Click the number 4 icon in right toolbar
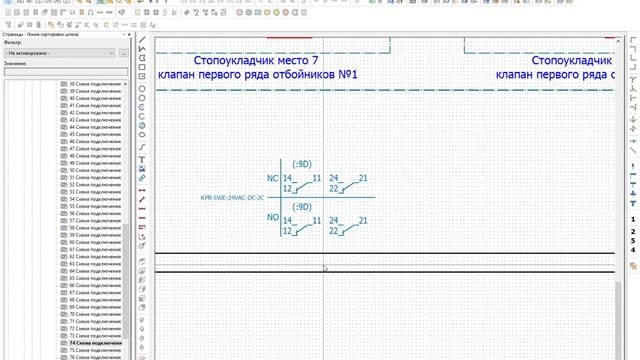Viewport: 640px width, 360px height. (633, 250)
